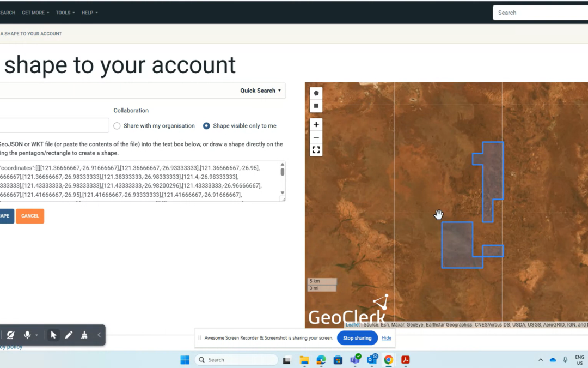
Task: Click the orange Cancel button
Action: pos(30,216)
